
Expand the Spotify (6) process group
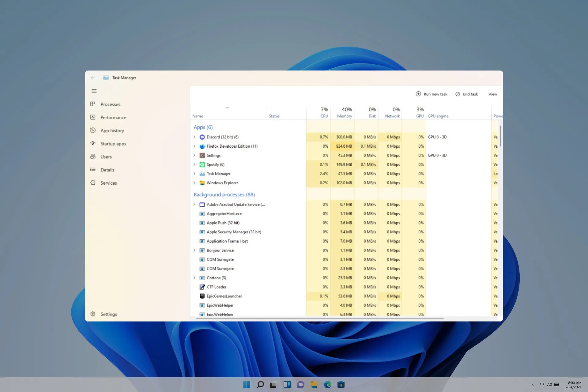tap(194, 165)
